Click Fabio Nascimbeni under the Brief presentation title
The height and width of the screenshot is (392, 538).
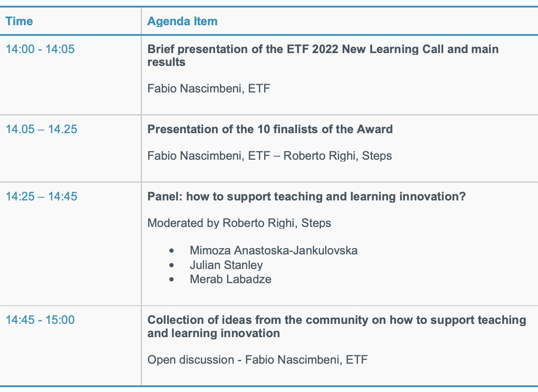click(208, 88)
